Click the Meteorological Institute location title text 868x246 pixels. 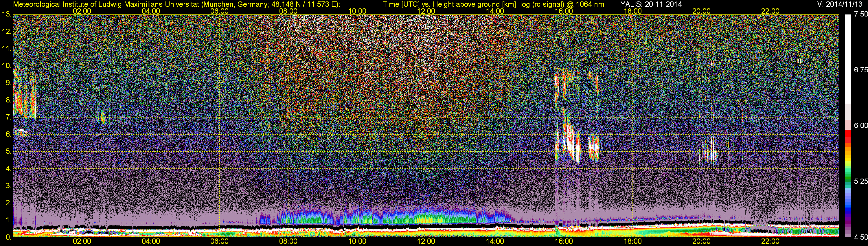[x=176, y=4]
